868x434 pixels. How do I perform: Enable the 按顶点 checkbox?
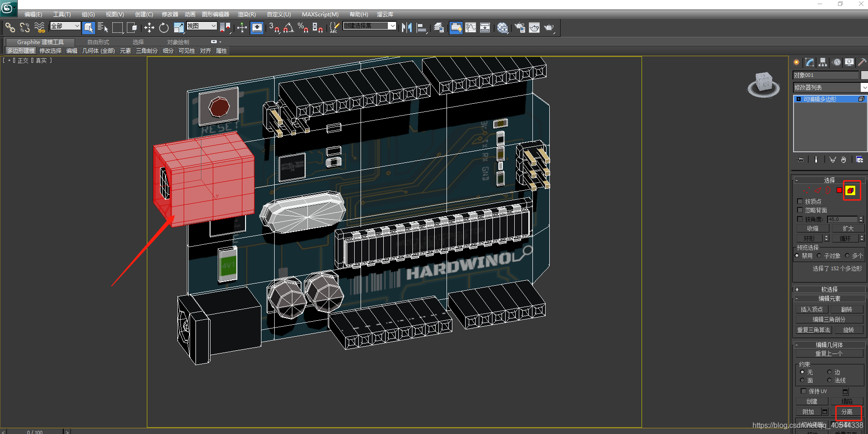tap(800, 201)
